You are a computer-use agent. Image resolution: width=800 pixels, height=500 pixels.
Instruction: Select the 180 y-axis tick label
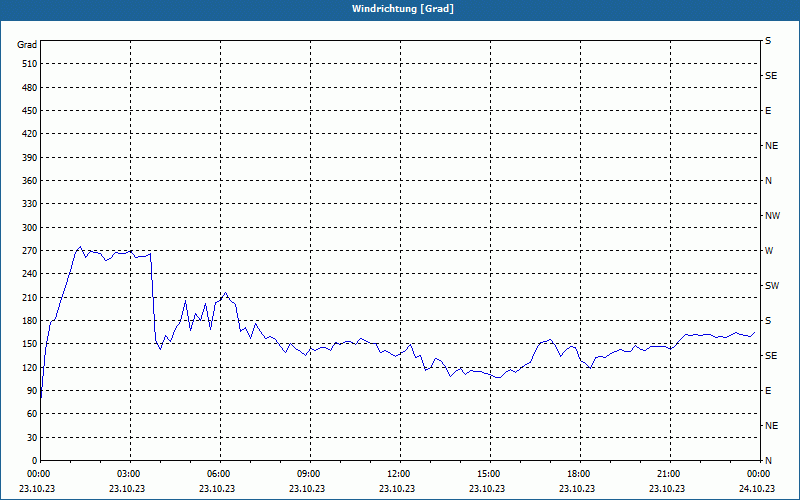[30, 321]
